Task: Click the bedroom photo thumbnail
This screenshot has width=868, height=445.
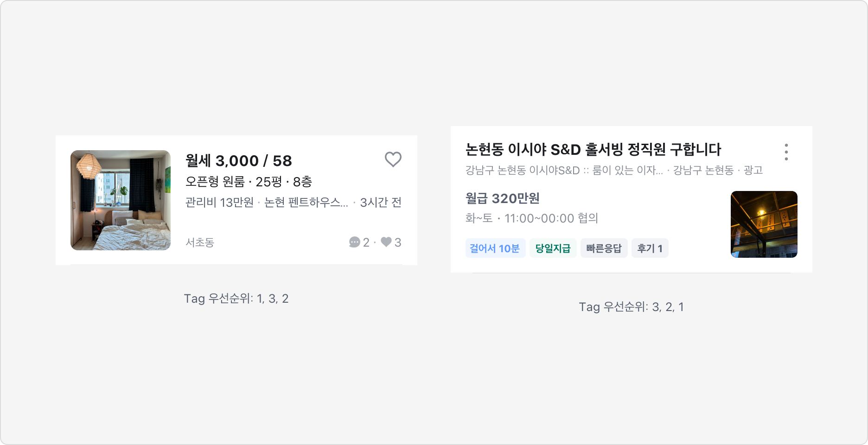Action: pos(120,200)
